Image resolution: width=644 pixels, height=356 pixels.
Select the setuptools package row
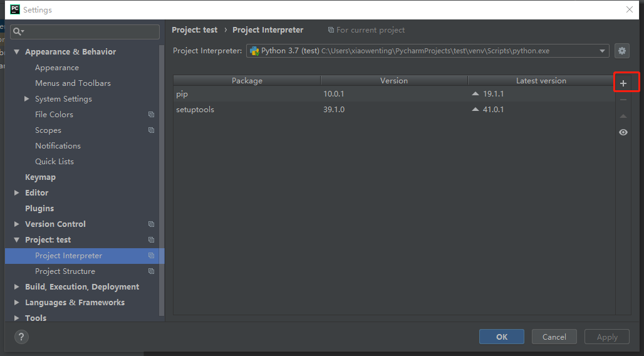394,109
